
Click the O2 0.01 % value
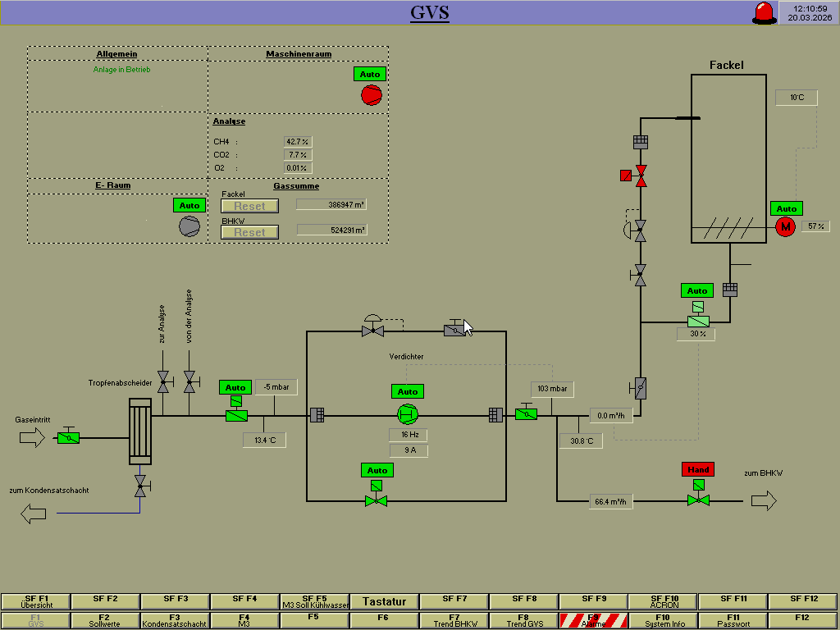point(298,167)
